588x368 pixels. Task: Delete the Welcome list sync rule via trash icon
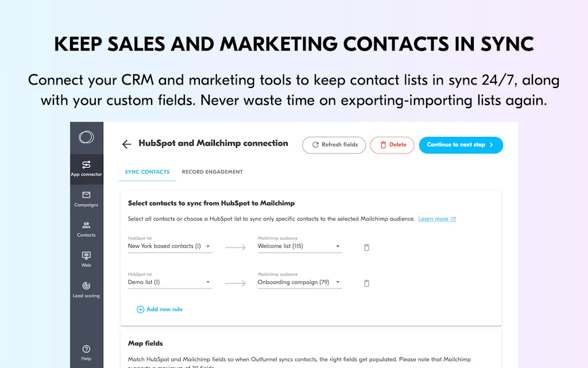(x=366, y=247)
